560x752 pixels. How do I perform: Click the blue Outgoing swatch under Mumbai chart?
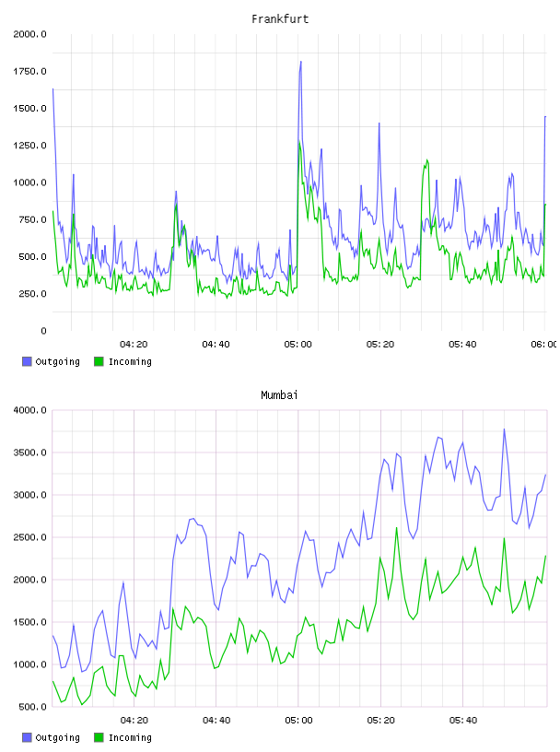27,737
